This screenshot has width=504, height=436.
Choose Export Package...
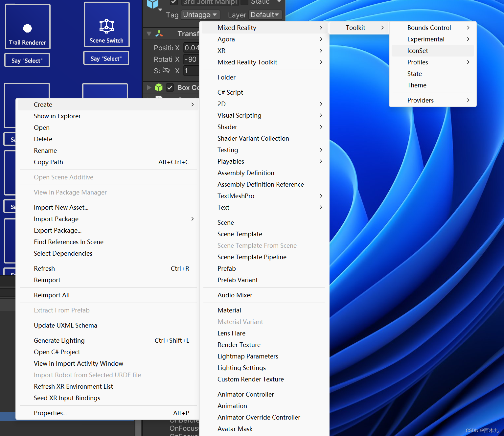point(108,230)
